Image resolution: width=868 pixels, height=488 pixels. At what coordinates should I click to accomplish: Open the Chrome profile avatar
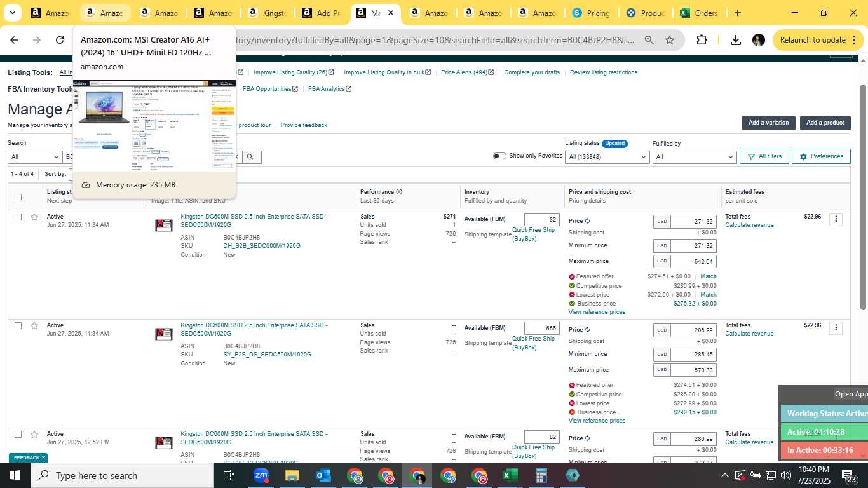click(x=758, y=40)
